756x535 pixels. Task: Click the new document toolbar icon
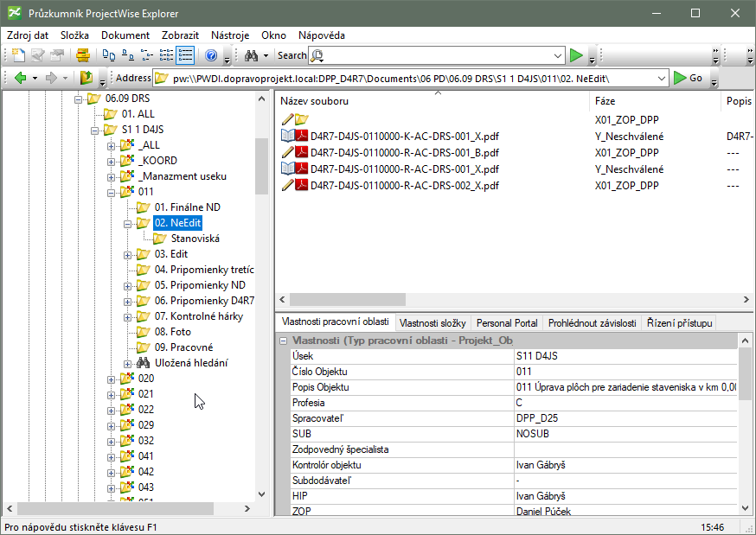[x=17, y=55]
